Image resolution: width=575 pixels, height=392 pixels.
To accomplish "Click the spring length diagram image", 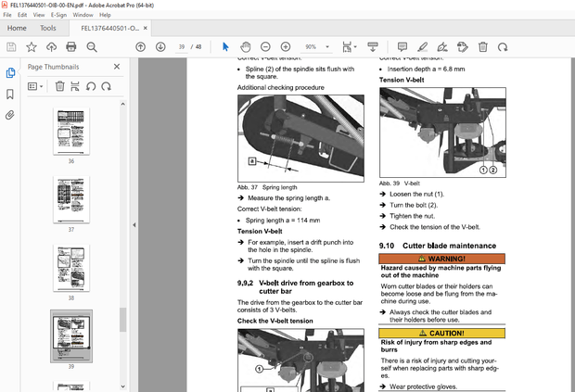I will [300, 138].
